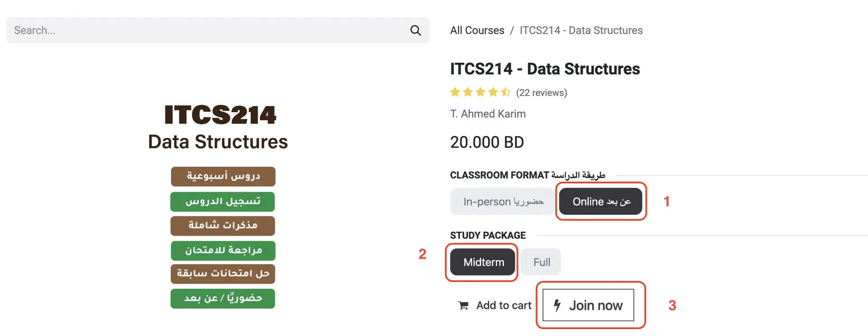Screen dimensions: 868x336
Task: Click the star rating icons
Action: [480, 92]
